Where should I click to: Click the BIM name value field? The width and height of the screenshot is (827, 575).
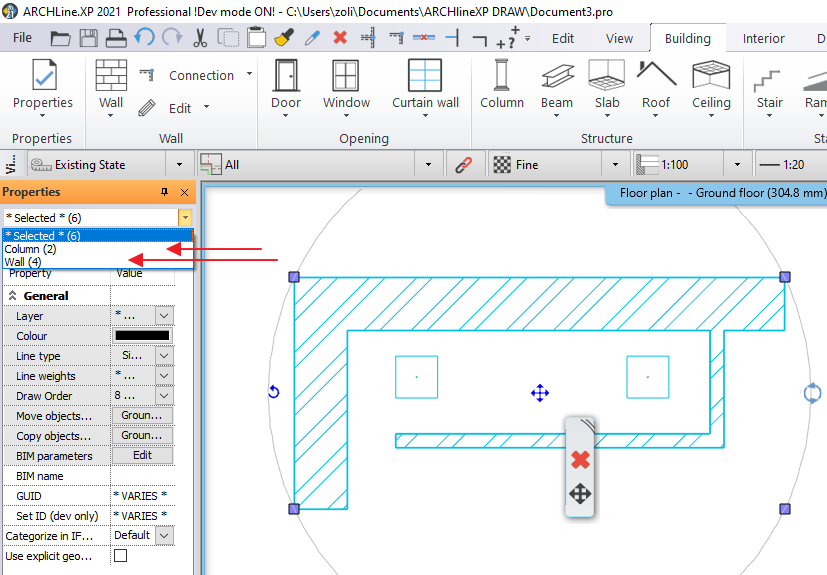pyautogui.click(x=142, y=476)
